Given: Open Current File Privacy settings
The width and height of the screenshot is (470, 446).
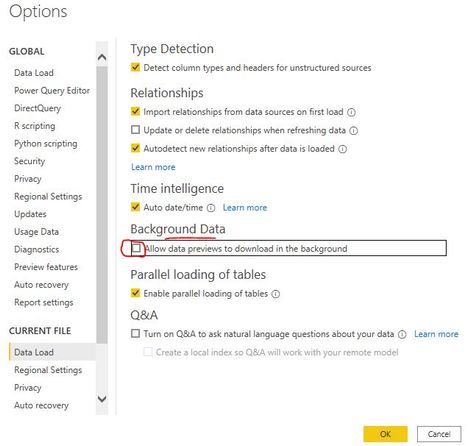Looking at the screenshot, I should (x=28, y=388).
